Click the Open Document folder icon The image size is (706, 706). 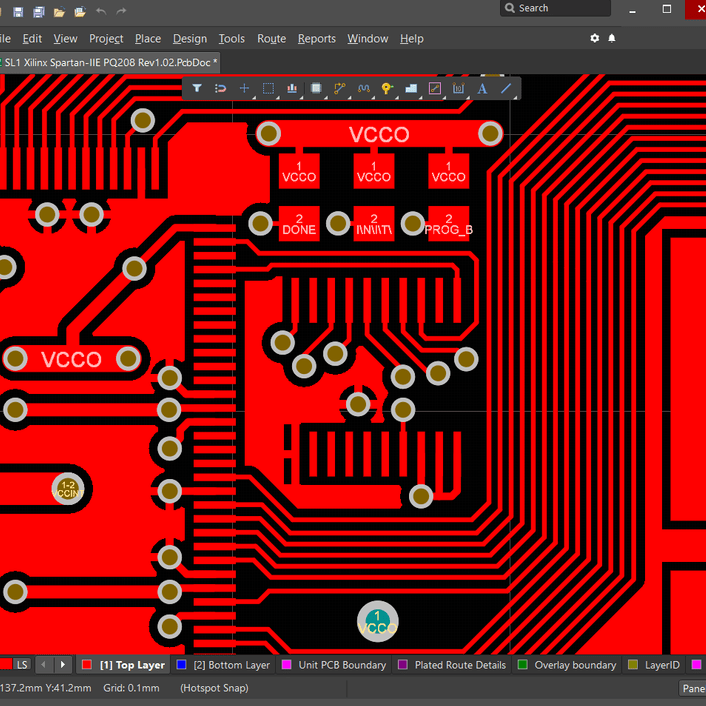tap(59, 12)
